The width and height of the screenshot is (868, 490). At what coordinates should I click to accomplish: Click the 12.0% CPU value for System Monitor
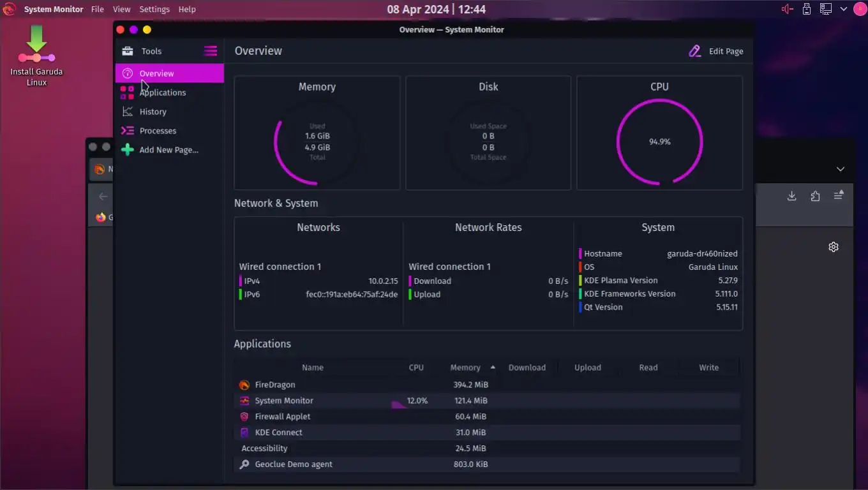pos(417,401)
